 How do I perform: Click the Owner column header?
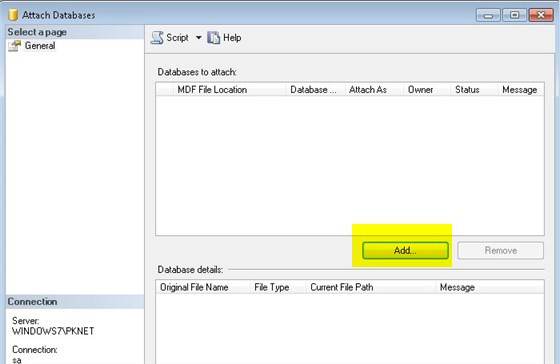tap(427, 89)
